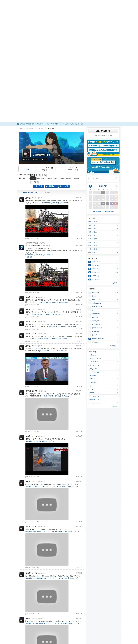The height and width of the screenshot is (644, 138).
Task: Go to 次のページ
Action: [x=64, y=186]
